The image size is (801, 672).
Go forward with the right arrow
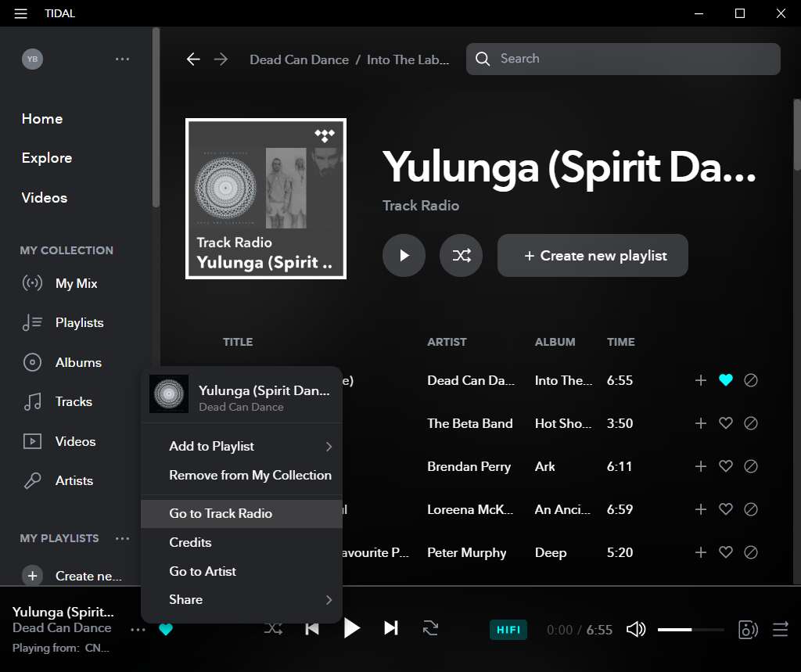click(x=221, y=59)
